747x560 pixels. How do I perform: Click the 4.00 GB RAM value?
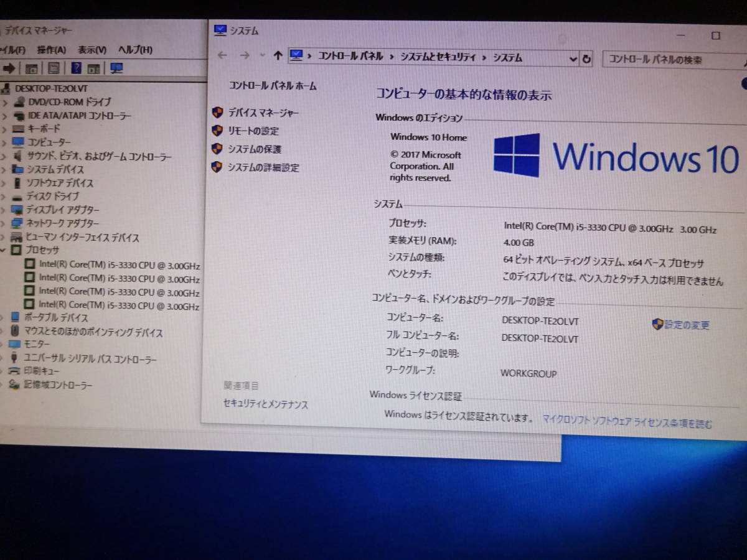pos(519,243)
